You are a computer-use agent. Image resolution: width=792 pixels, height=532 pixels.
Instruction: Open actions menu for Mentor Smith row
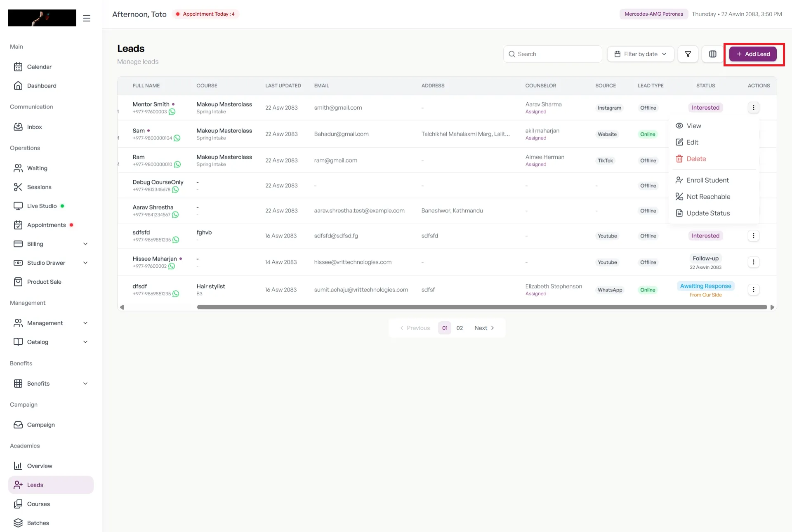[753, 108]
